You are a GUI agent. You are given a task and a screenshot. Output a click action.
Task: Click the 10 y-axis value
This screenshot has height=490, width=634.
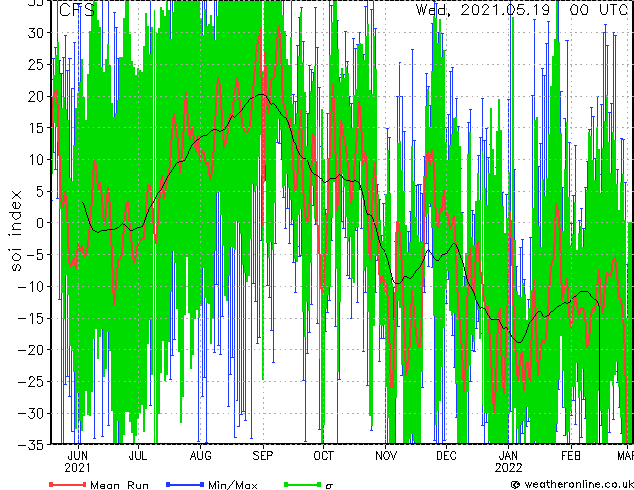tap(36, 160)
